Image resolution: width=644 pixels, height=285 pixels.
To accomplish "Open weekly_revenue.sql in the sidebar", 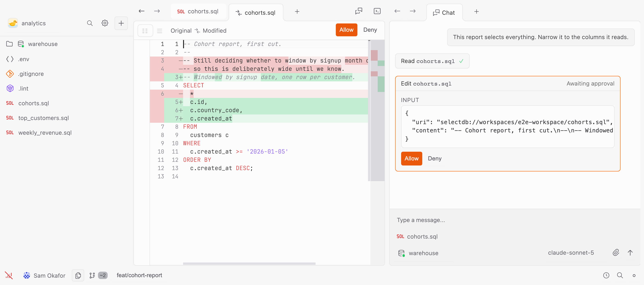I will click(66, 133).
